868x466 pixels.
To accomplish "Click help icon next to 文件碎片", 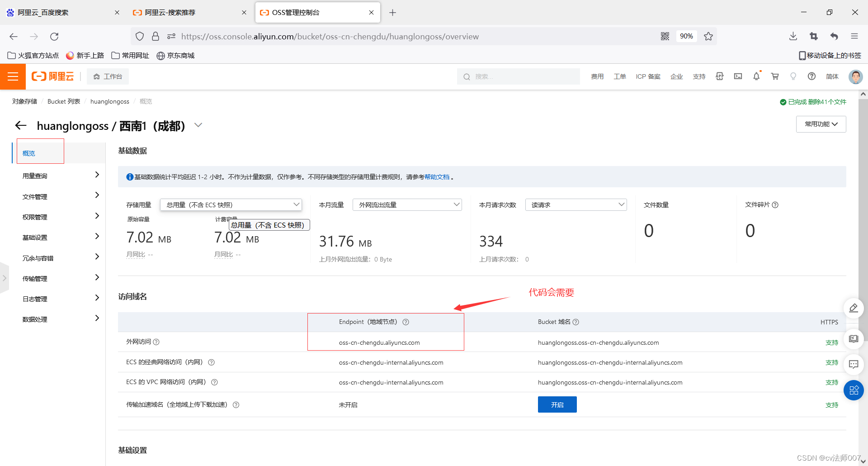I will click(x=775, y=205).
